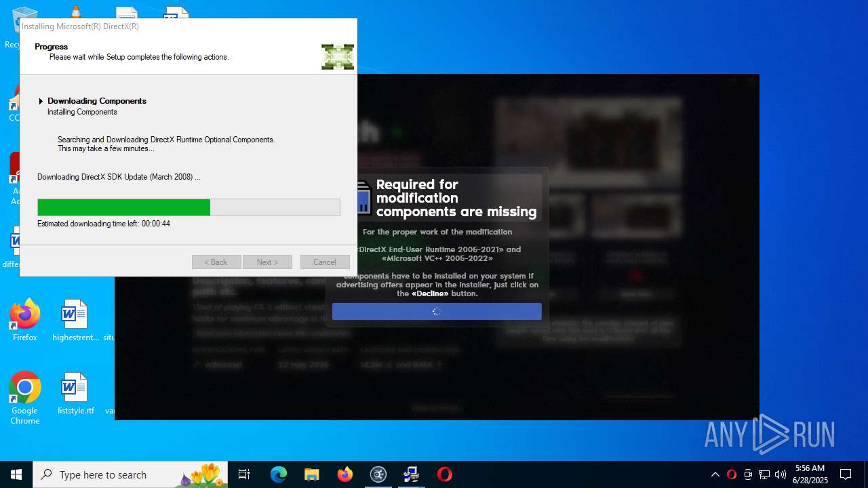Select the Downloading Components step text
The width and height of the screenshot is (868, 488).
pyautogui.click(x=97, y=101)
